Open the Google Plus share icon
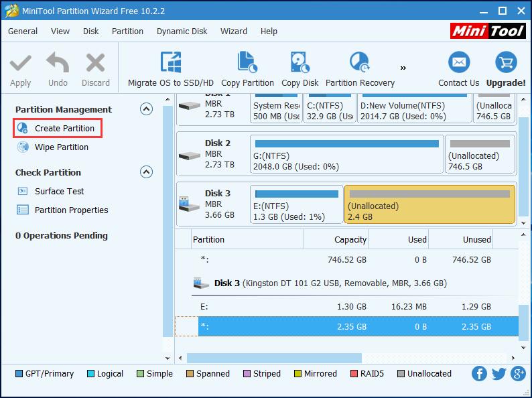 pos(519,374)
